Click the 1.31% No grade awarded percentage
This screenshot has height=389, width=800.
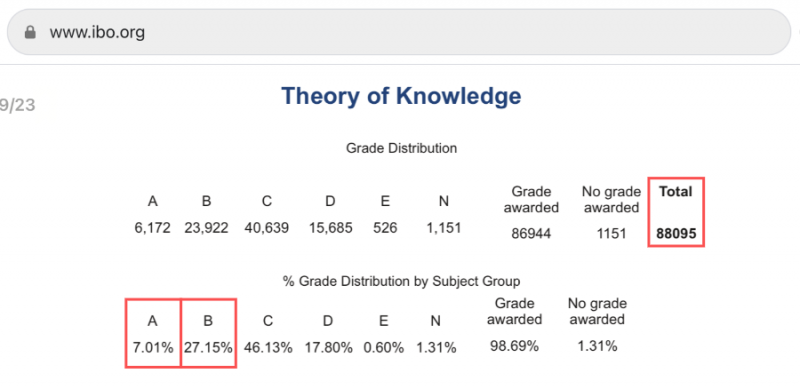point(597,346)
